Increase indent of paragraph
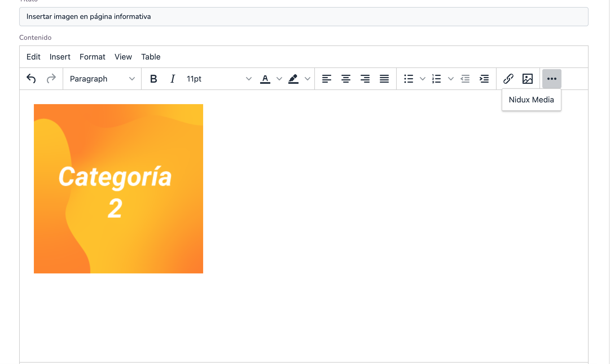Screen dimensions: 610x364 pos(484,79)
